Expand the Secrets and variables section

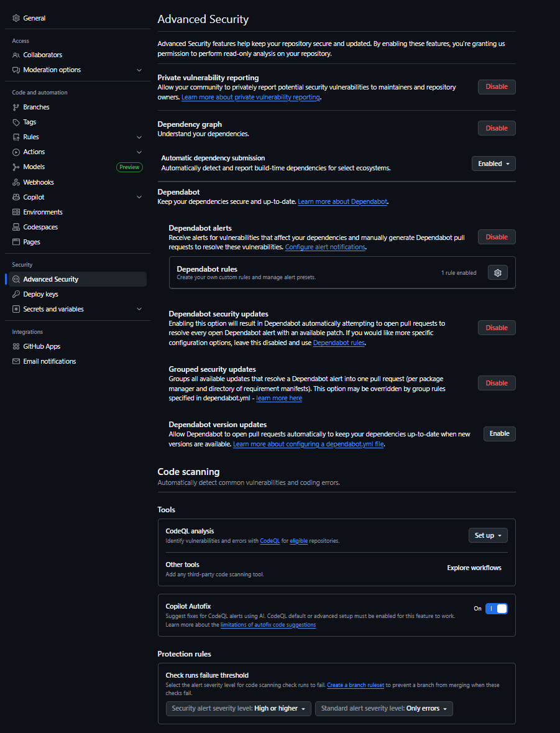click(x=139, y=309)
